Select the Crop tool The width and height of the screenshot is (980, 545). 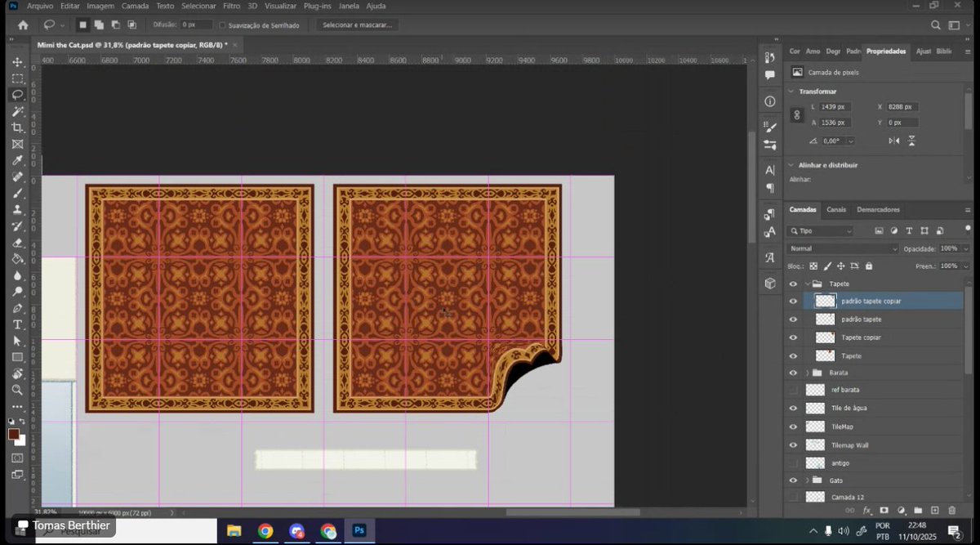18,127
